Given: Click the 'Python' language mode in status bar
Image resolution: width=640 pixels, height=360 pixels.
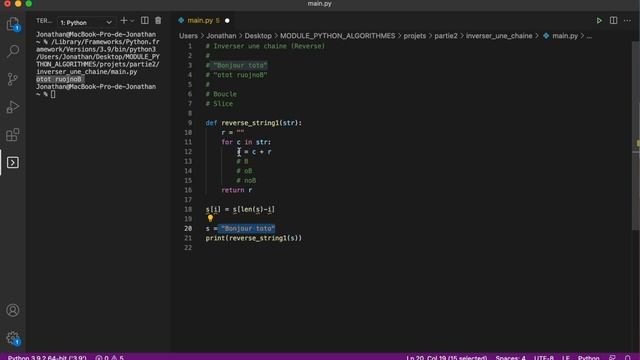Looking at the screenshot, I should tap(588, 357).
